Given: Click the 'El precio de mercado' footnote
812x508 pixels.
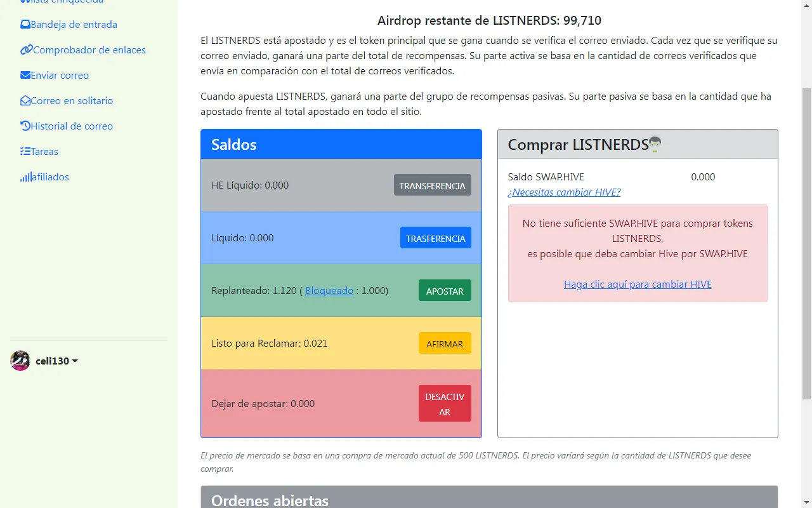Looking at the screenshot, I should click(x=476, y=462).
